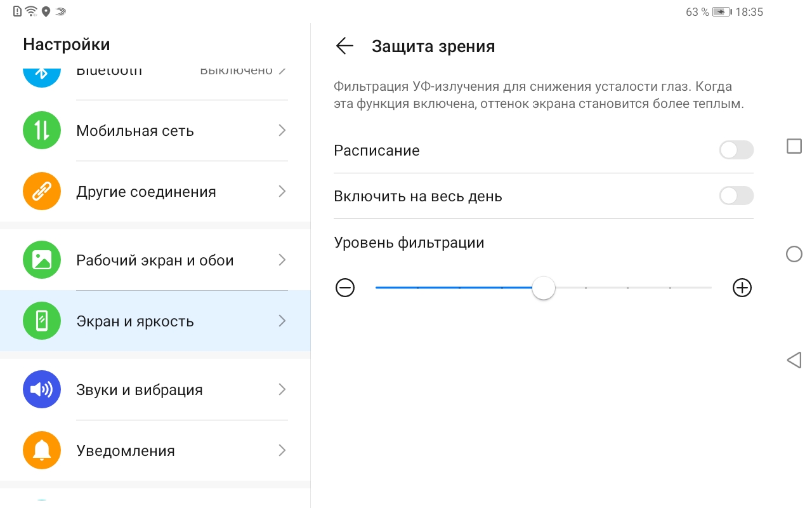Viewport: 812px width, 508px height.
Task: Tap the back arrow next to Защита зрения
Action: click(x=344, y=46)
